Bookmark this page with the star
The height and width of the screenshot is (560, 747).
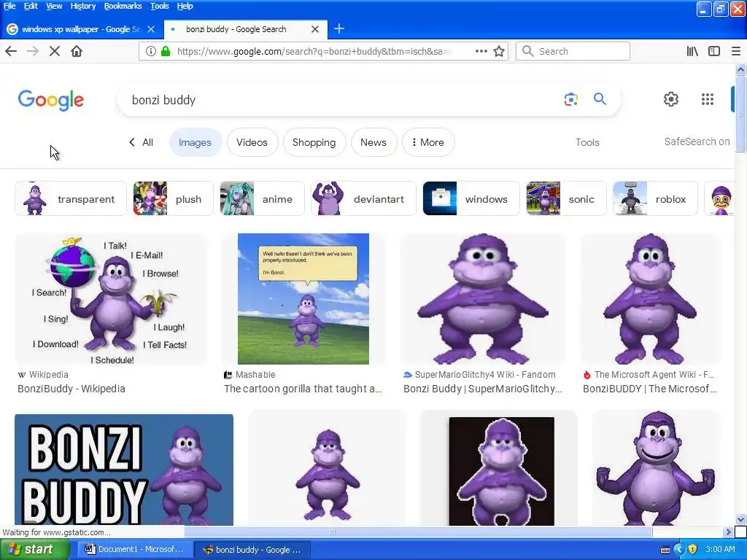[499, 51]
